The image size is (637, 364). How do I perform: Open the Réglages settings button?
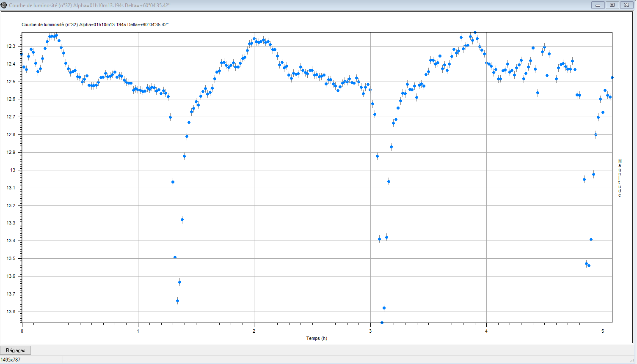click(16, 350)
